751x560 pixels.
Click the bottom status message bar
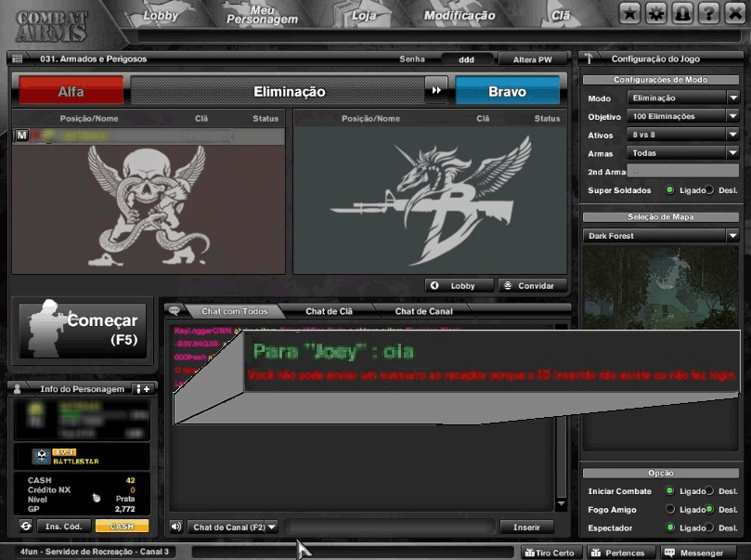click(353, 553)
